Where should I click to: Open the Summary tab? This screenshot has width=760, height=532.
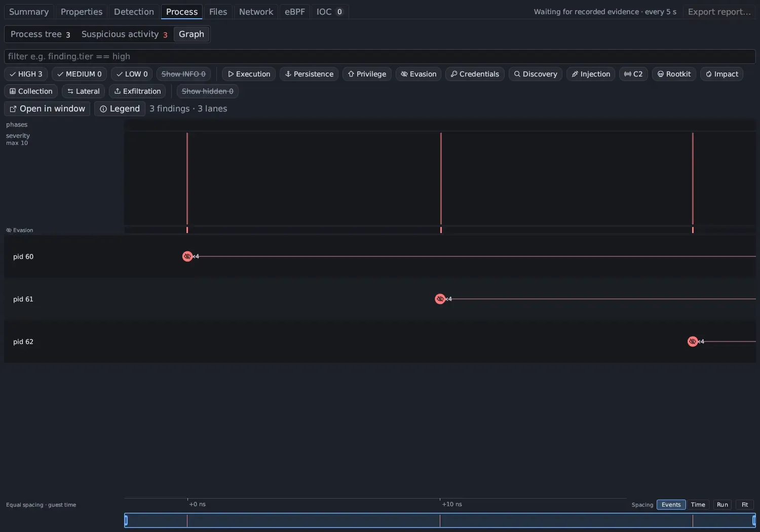29,12
